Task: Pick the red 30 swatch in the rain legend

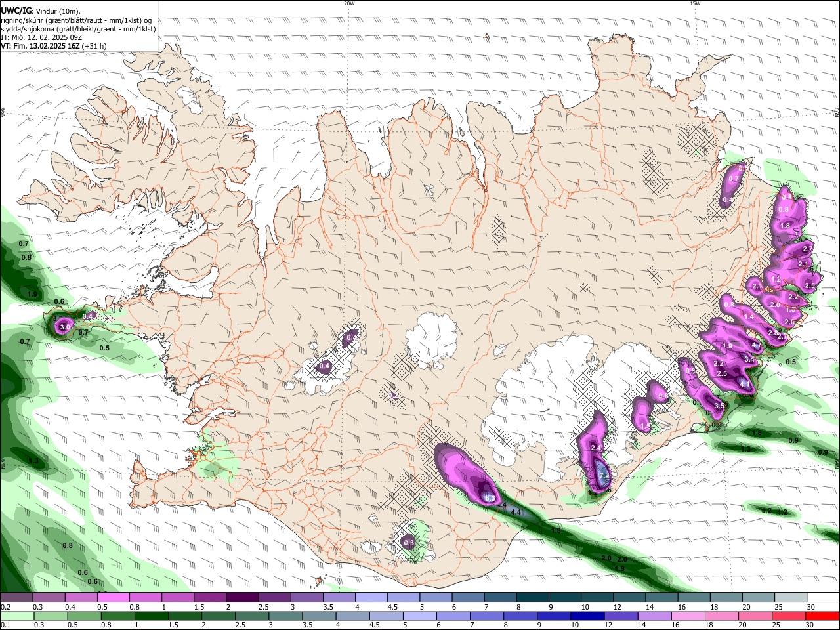Action: [x=823, y=616]
